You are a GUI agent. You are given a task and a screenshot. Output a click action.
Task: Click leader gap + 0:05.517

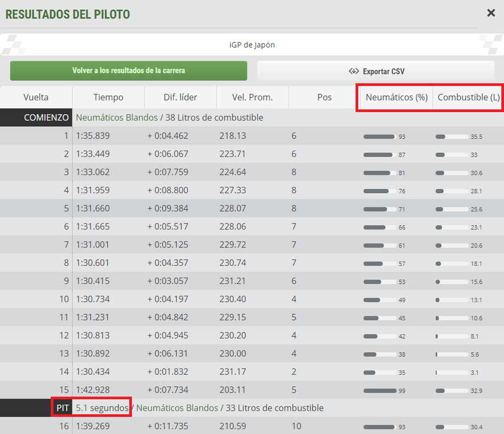point(168,227)
